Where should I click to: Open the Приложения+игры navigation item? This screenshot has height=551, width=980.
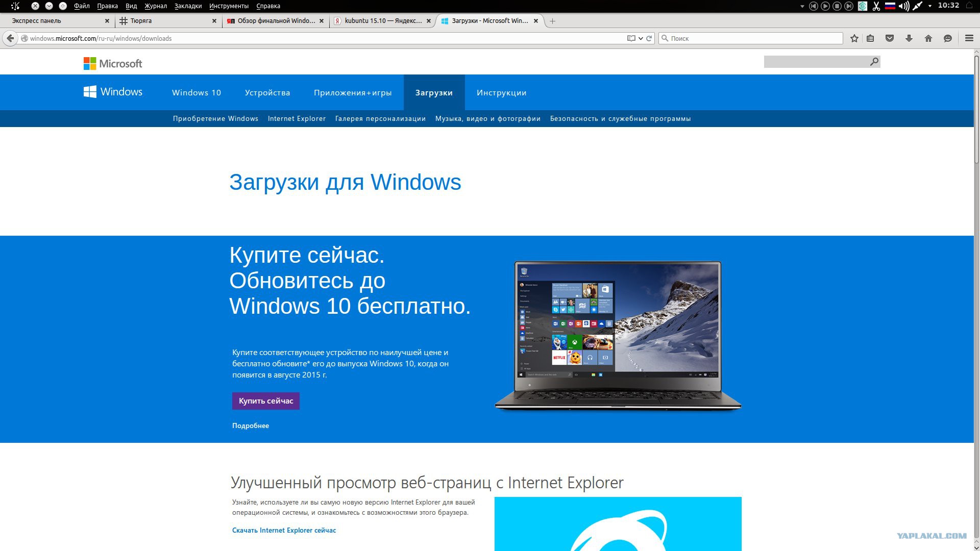[x=353, y=92]
